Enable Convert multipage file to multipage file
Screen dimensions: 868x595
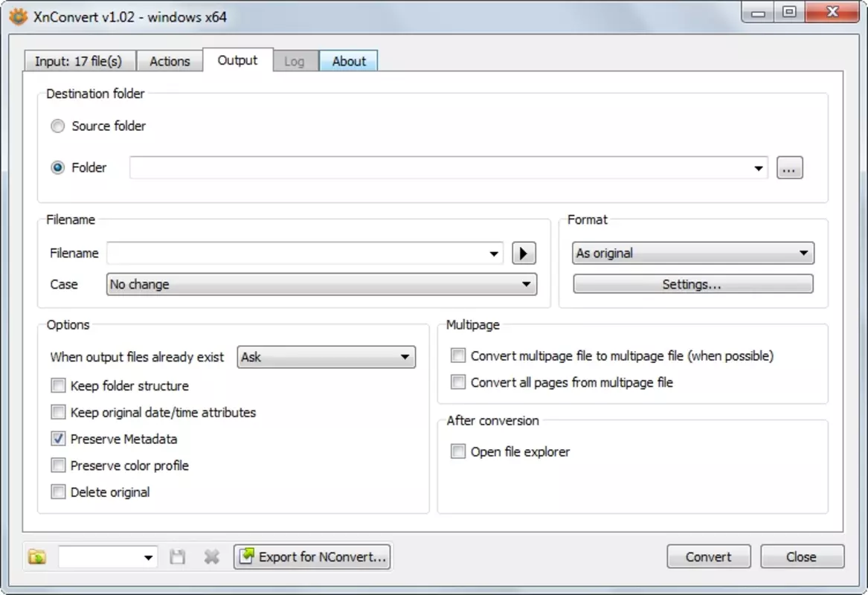click(x=458, y=356)
